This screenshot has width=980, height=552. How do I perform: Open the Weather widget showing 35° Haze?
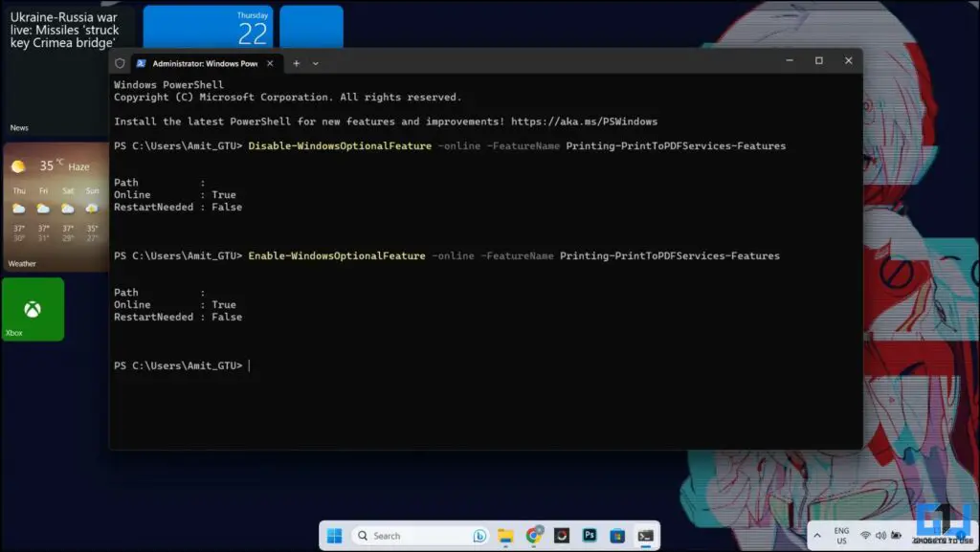tap(55, 206)
